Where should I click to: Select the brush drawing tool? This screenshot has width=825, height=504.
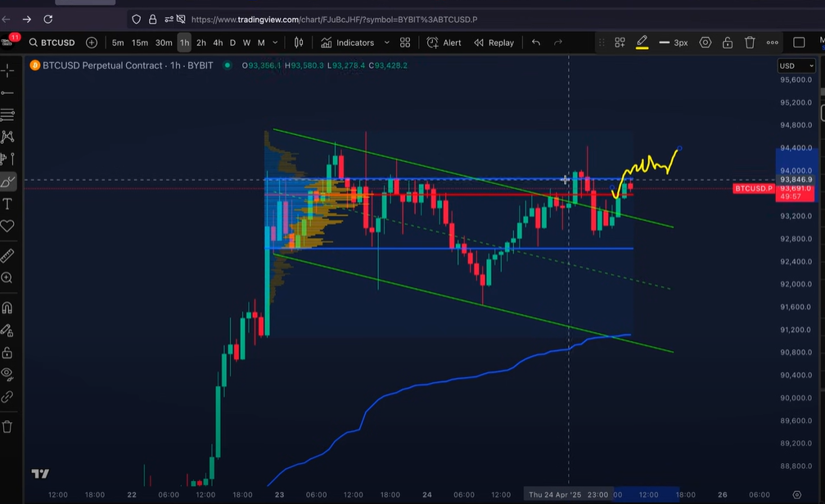pos(7,182)
